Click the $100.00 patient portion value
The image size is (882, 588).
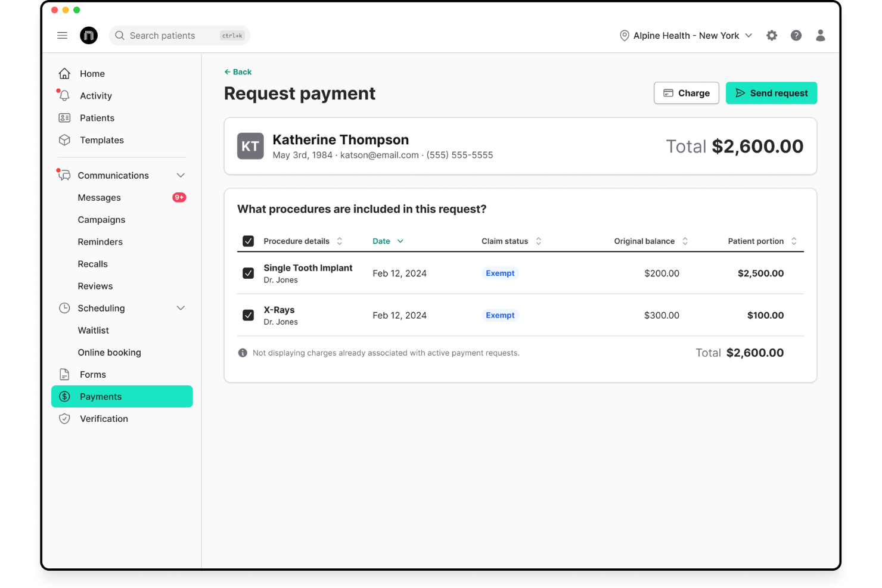pyautogui.click(x=765, y=315)
